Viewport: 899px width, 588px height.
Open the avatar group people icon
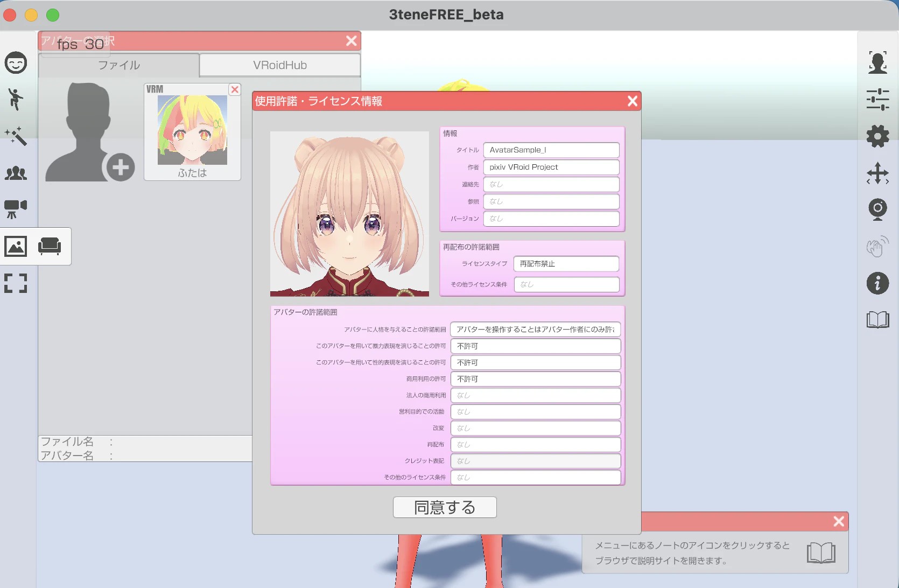(16, 173)
